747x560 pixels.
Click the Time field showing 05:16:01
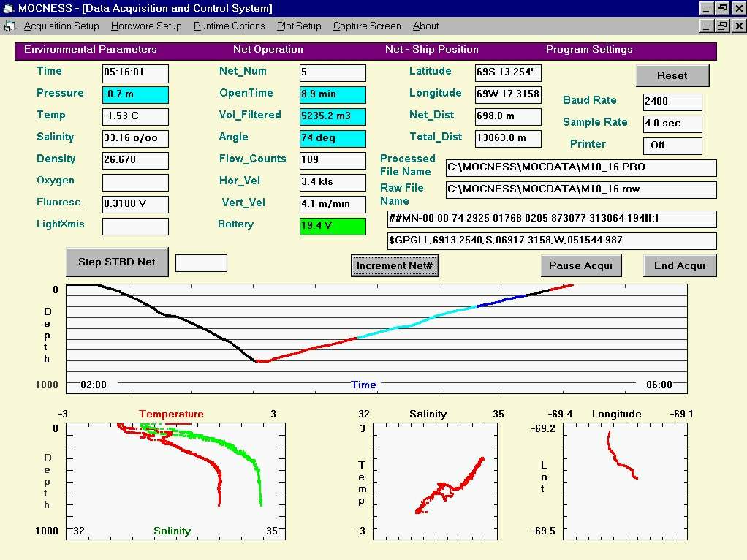point(135,73)
